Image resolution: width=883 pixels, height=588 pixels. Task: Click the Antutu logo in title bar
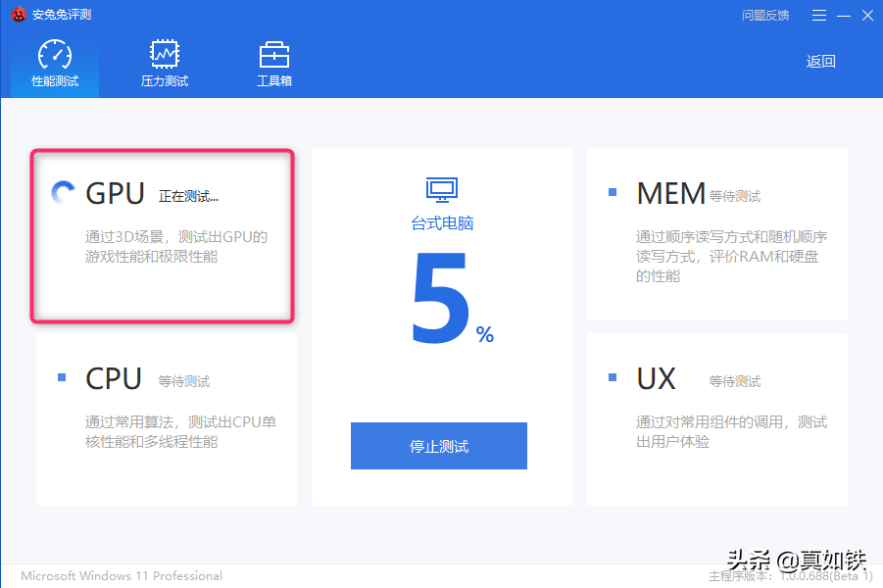19,16
